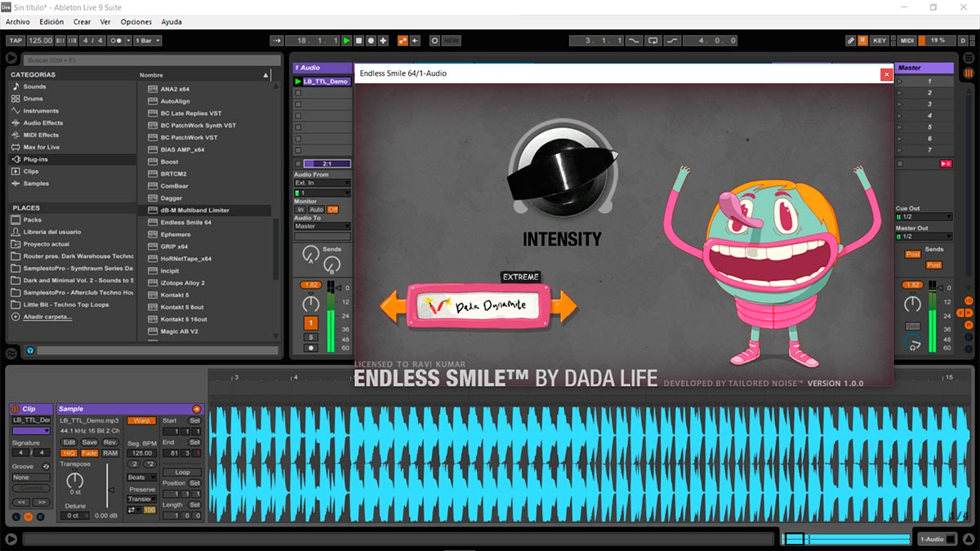Open the Opciones menu
980x551 pixels.
pos(136,22)
